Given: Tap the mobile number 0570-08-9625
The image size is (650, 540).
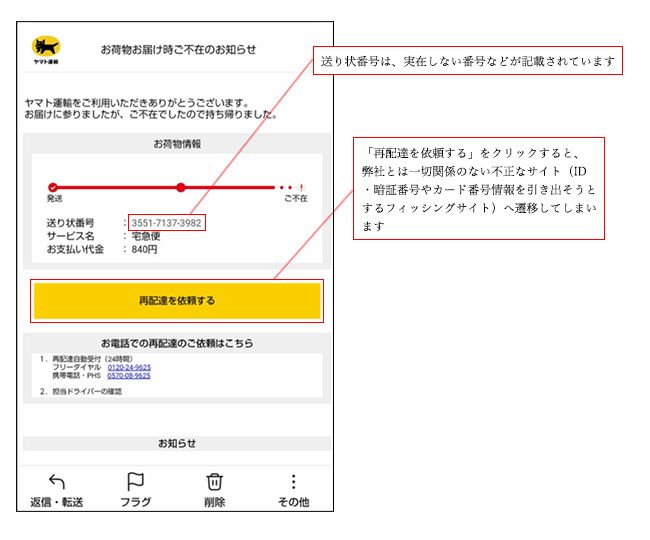Looking at the screenshot, I should (129, 376).
